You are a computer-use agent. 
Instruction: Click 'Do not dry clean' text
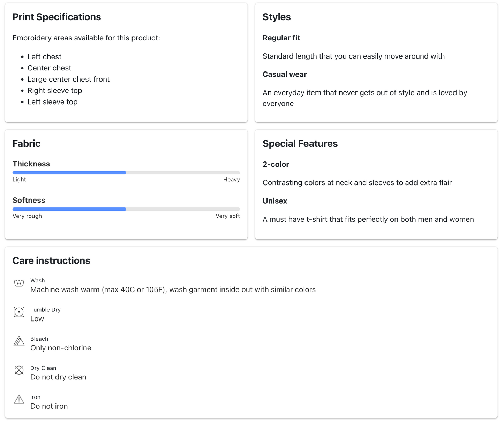point(58,377)
